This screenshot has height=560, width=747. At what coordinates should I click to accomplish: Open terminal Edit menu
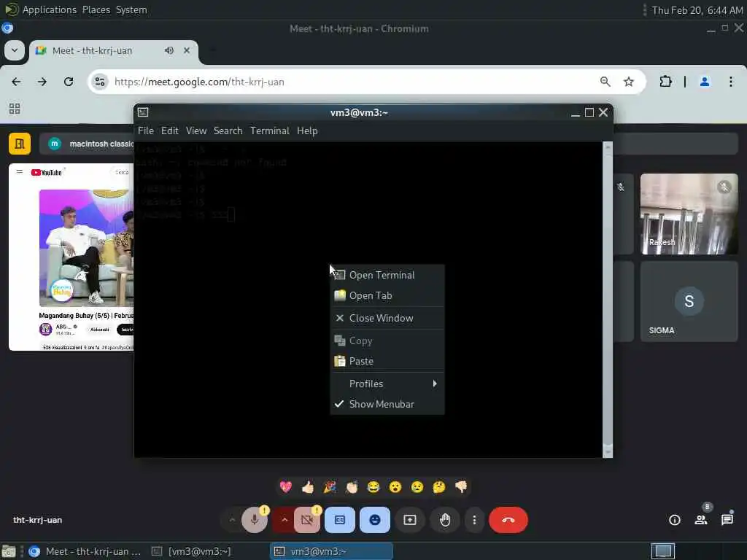[169, 131]
